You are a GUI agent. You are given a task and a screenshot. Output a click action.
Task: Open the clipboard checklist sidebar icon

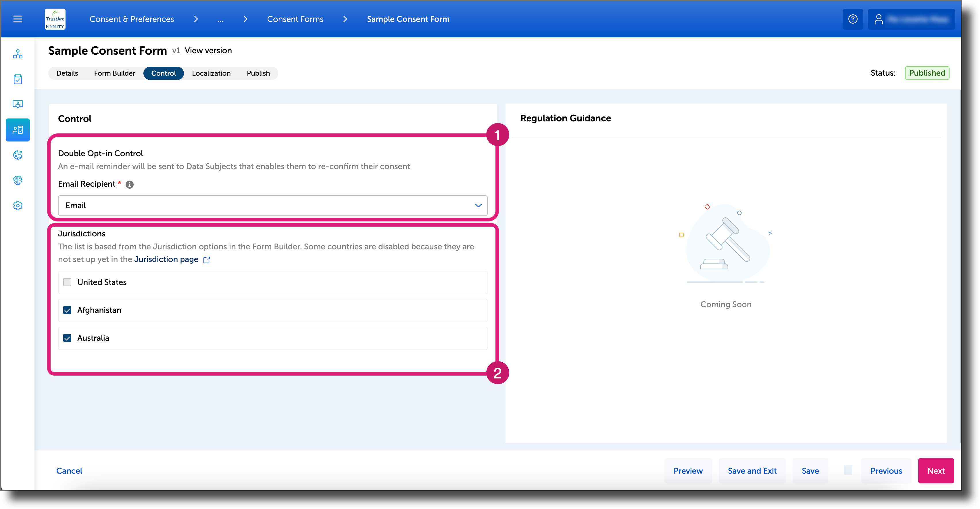pyautogui.click(x=18, y=79)
